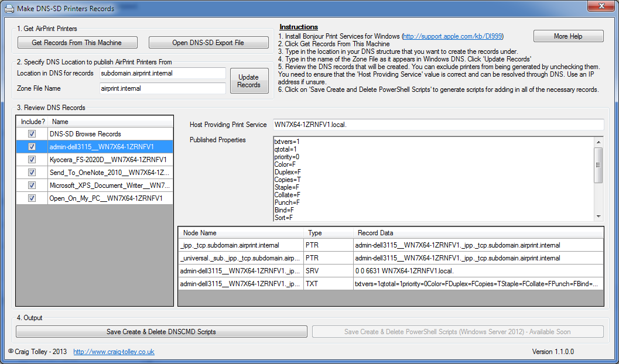619x364 pixels.
Task: Click the Include? column header
Action: click(x=32, y=122)
